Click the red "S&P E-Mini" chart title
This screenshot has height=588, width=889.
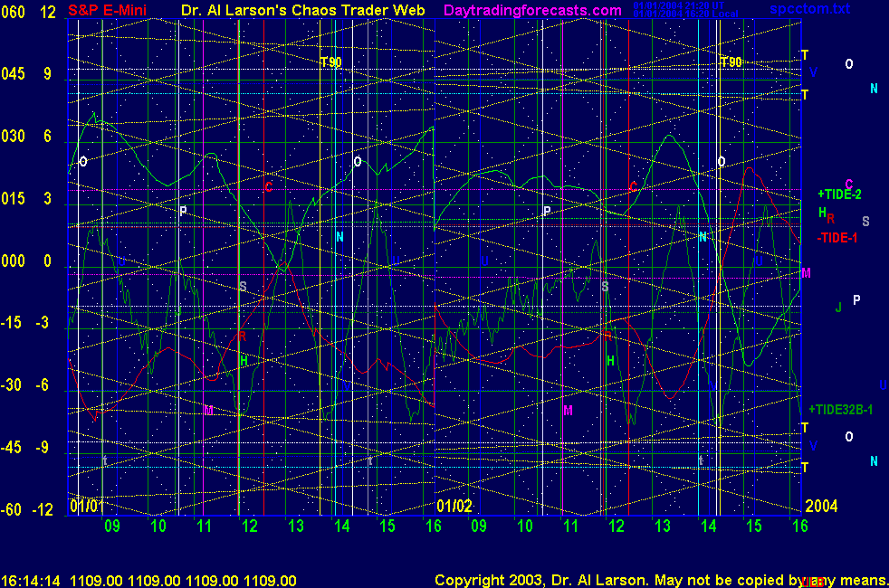tap(107, 10)
